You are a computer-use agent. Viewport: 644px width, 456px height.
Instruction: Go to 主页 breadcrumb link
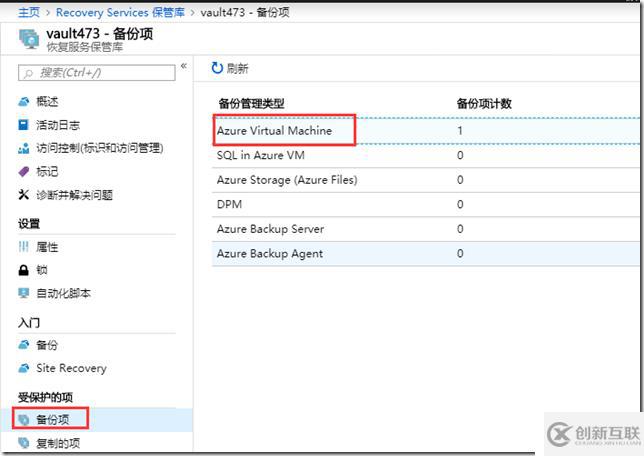29,12
